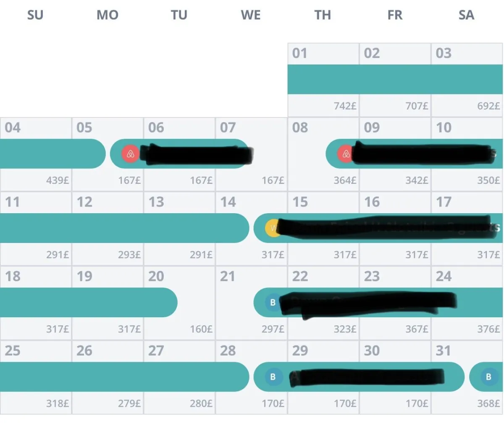Click the 364£ price on day 08

[x=345, y=180]
